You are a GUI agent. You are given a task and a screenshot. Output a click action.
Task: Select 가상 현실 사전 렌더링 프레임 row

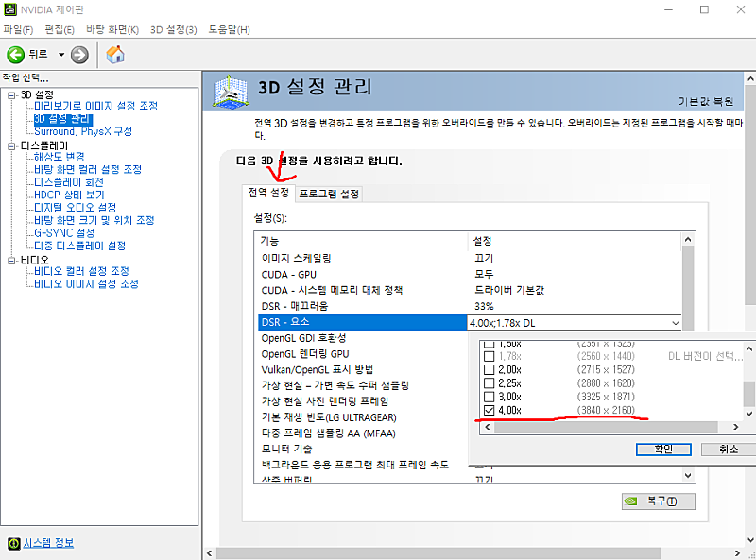[362, 401]
